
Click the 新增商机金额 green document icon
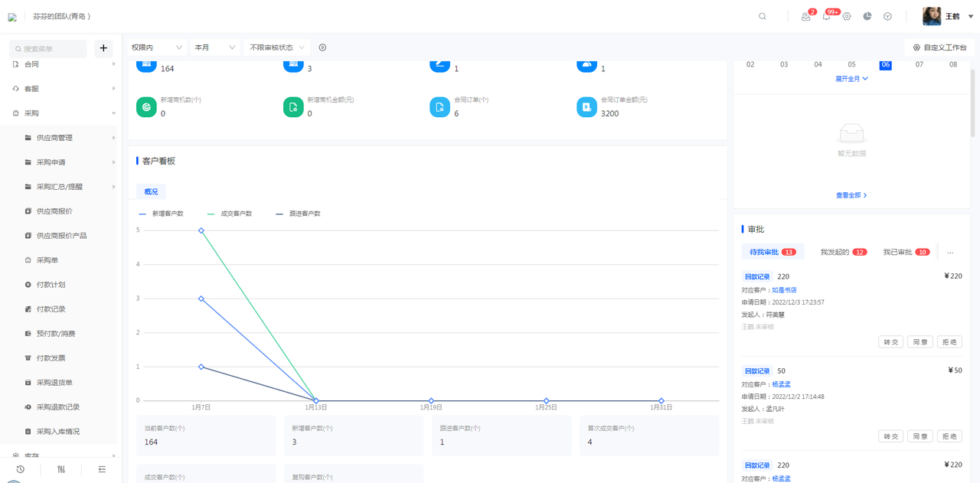point(293,107)
